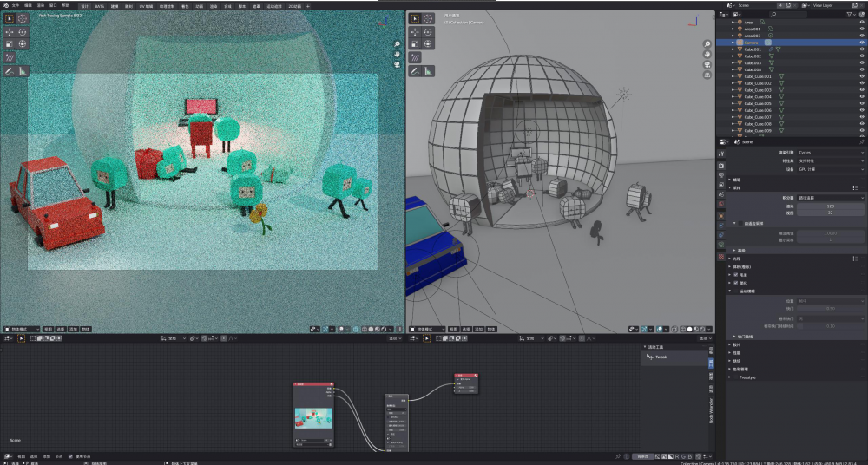Open the Scene properties tab

coord(720,194)
